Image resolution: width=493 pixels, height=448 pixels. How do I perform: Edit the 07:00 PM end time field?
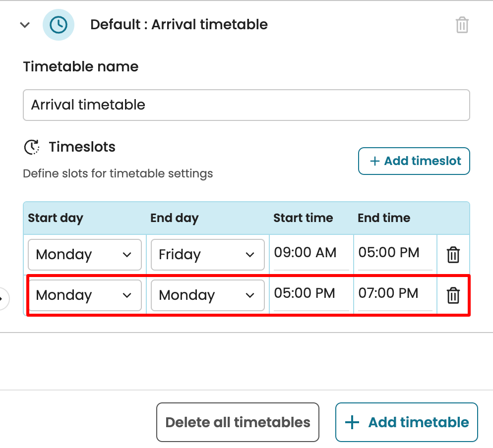(395, 293)
